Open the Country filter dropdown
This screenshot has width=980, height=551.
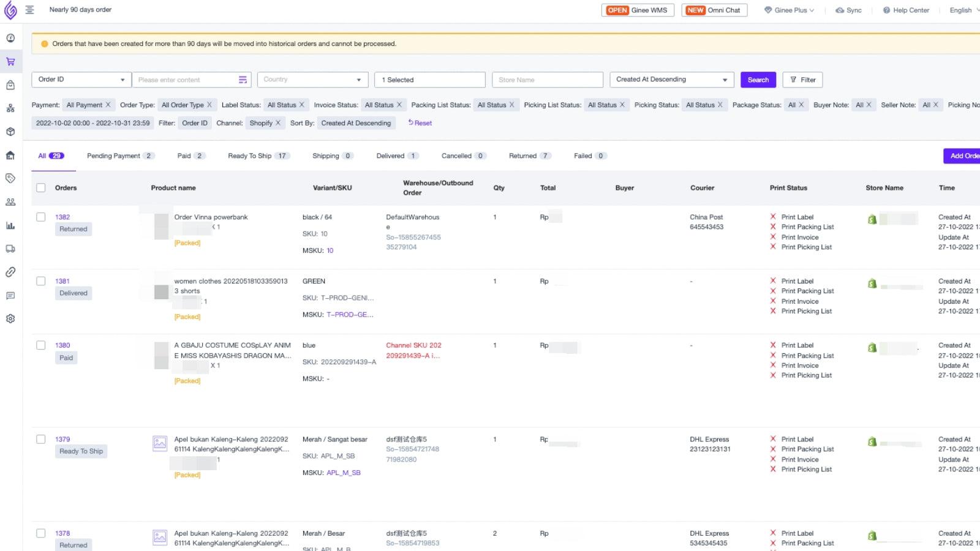[x=312, y=79]
